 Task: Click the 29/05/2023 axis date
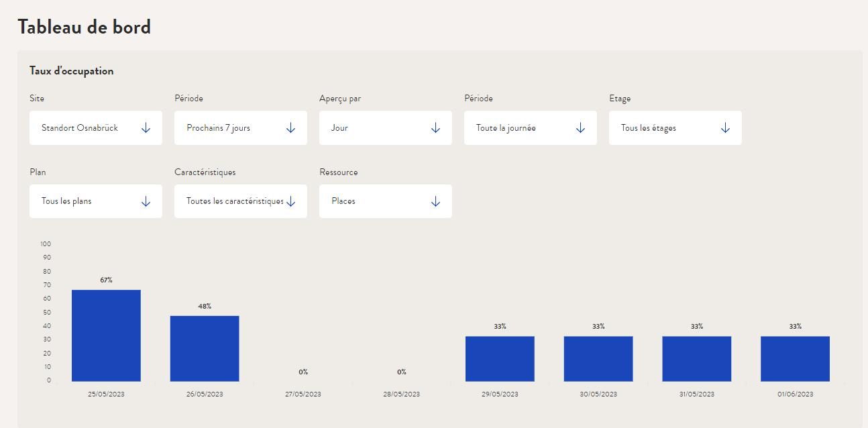(x=500, y=394)
